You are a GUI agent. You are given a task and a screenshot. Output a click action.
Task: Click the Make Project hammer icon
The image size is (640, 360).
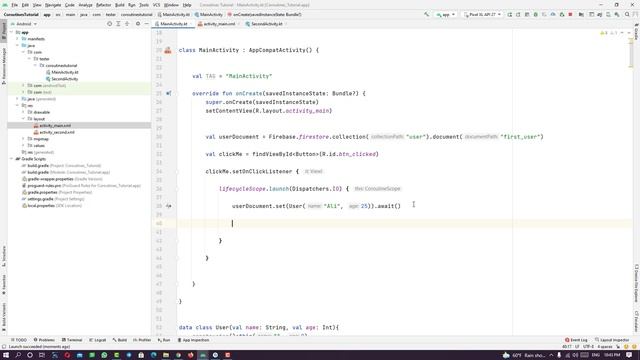(427, 14)
